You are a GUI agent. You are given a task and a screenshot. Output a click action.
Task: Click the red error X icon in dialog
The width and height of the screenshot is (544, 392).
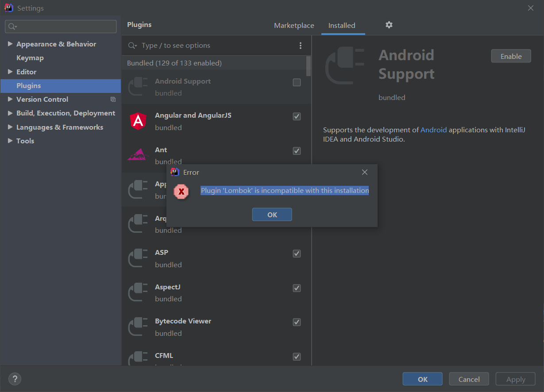(x=181, y=191)
